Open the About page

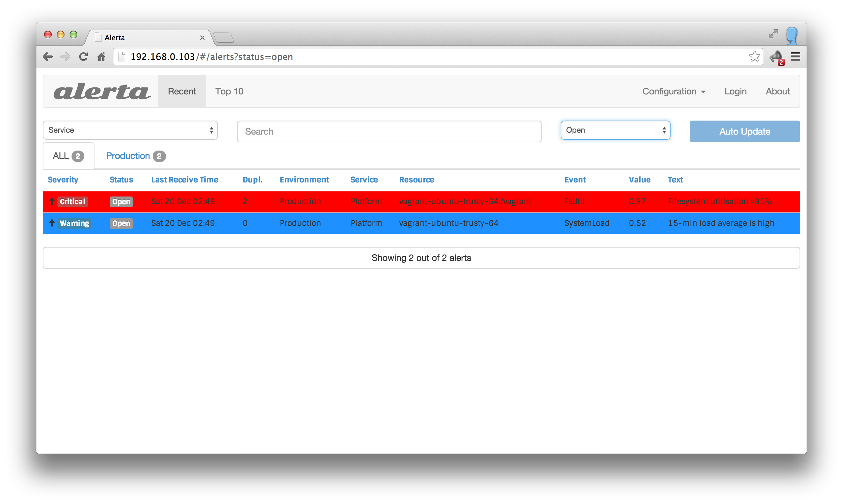[778, 91]
